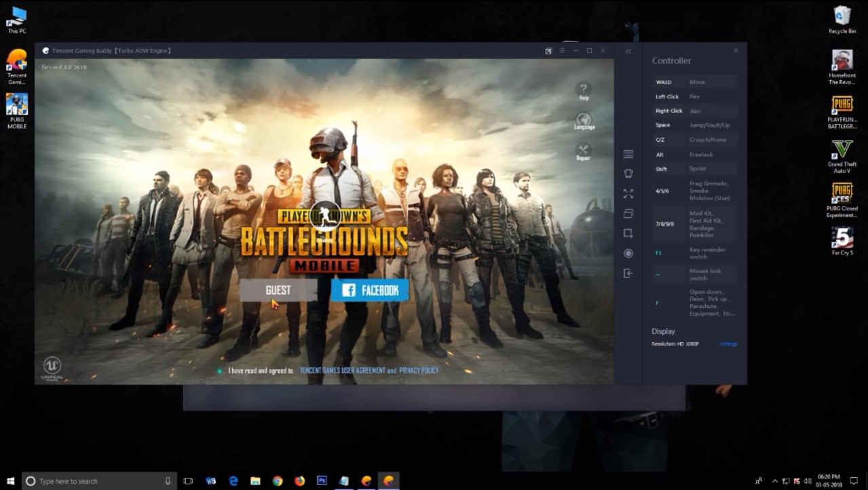The width and height of the screenshot is (868, 490).
Task: Open the keyboard mapping icon in the sidebar
Action: [628, 154]
